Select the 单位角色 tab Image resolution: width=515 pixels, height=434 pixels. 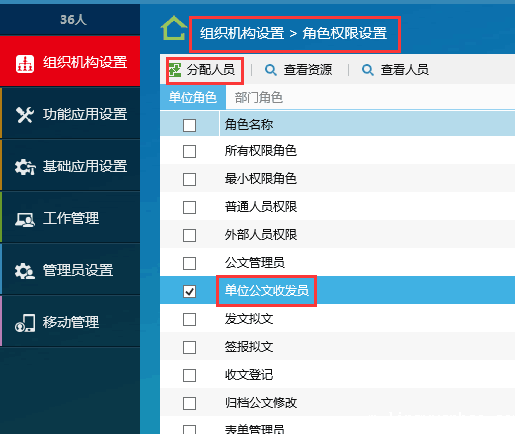coord(193,98)
